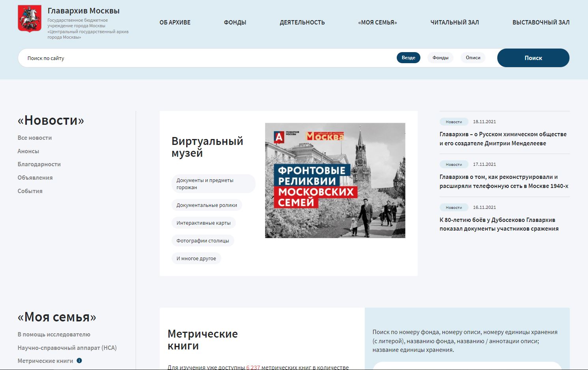This screenshot has height=370, width=588.
Task: Open the news about Русском химическом обществе
Action: 503,139
